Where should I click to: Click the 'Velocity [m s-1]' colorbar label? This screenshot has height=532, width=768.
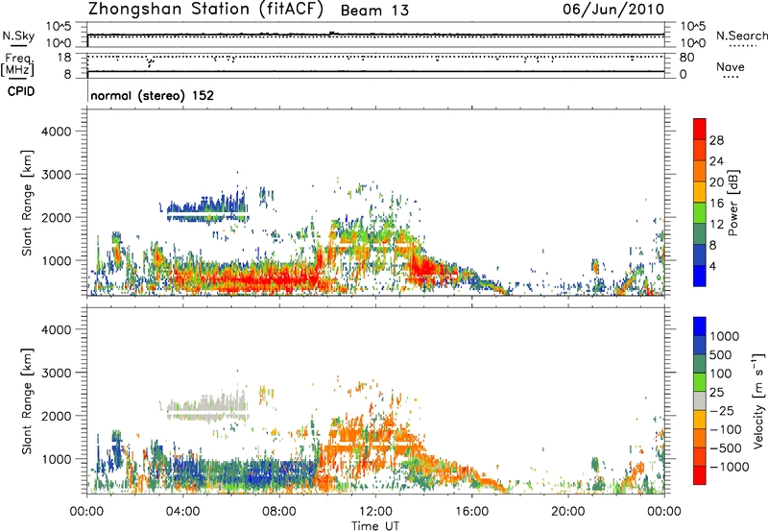tap(758, 400)
